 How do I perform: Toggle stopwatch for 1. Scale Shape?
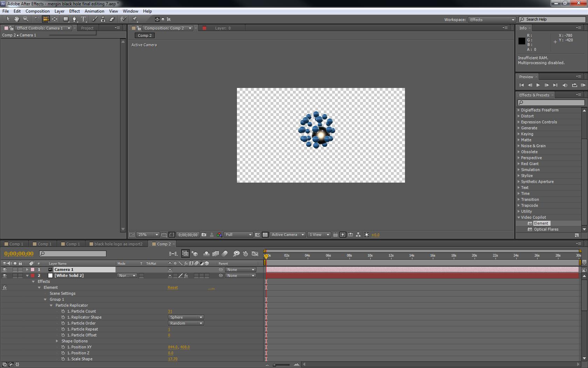[x=63, y=359]
